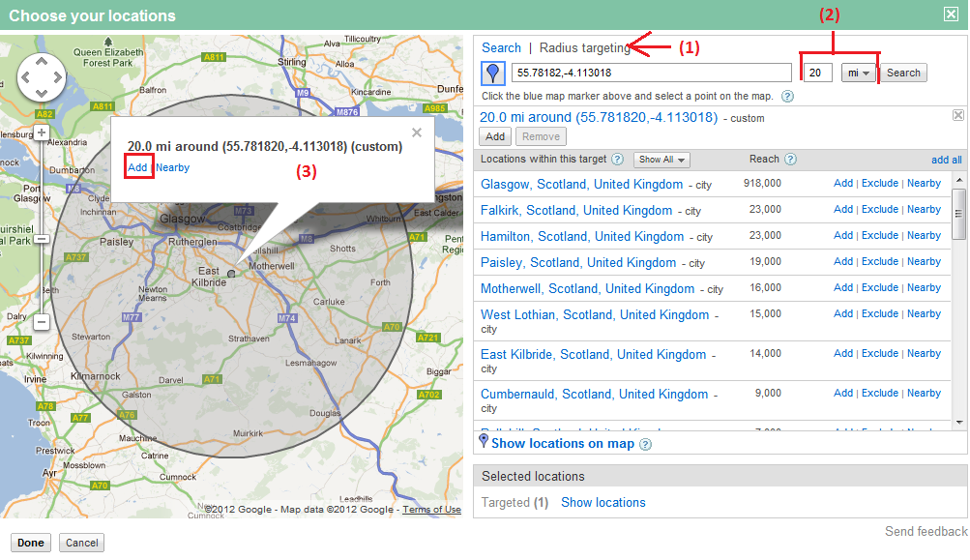Image resolution: width=970 pixels, height=560 pixels.
Task: Open Falkirk, Scotland location link
Action: tap(576, 211)
